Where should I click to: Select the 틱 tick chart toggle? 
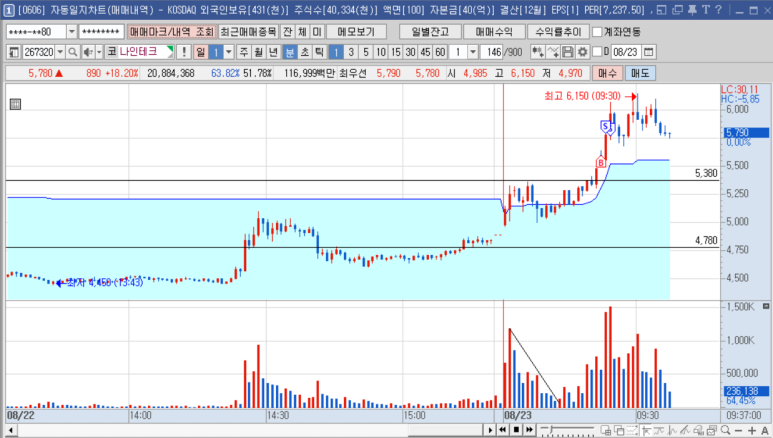click(x=319, y=52)
